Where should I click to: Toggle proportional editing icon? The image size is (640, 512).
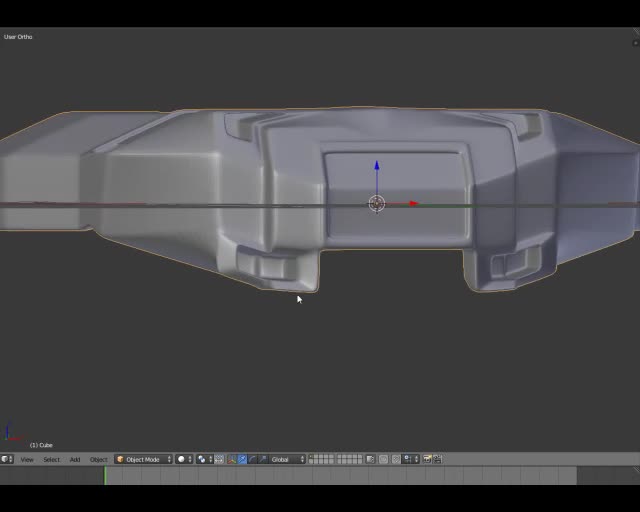point(384,459)
